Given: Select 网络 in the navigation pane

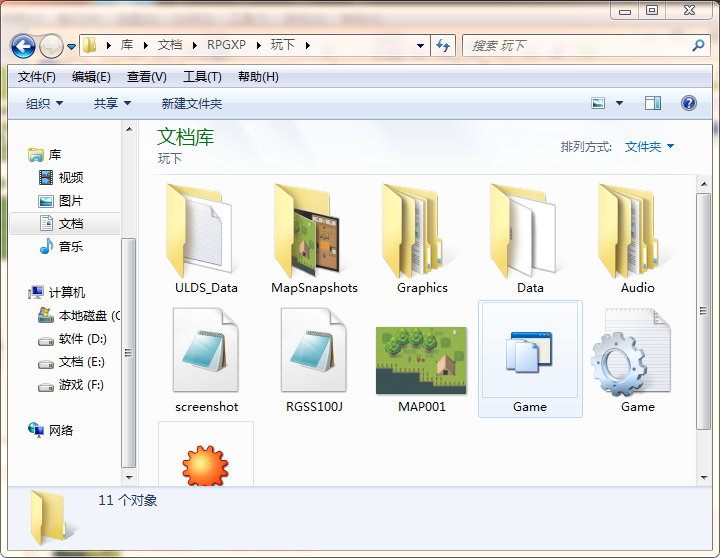Looking at the screenshot, I should pos(50,430).
